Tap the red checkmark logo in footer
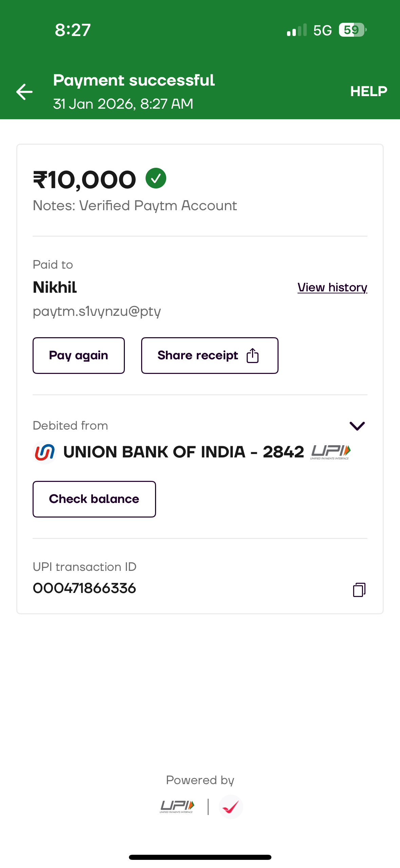Image resolution: width=400 pixels, height=868 pixels. coord(231,807)
